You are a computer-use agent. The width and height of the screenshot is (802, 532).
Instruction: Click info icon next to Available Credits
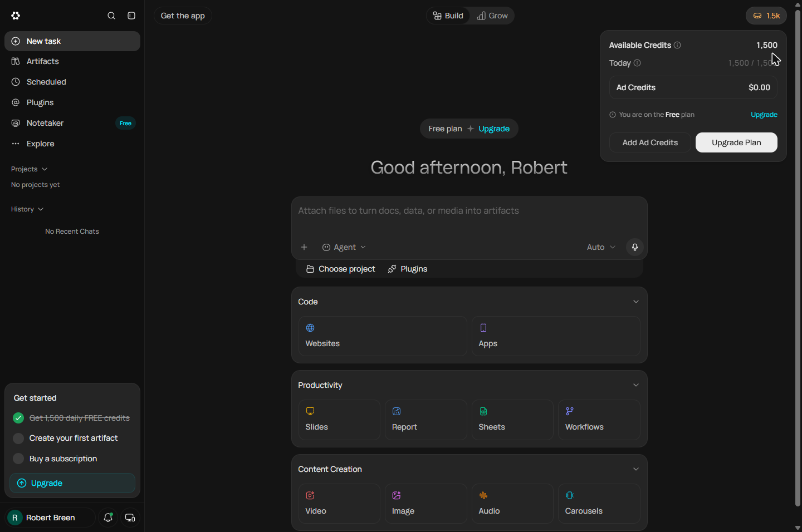[x=677, y=45]
